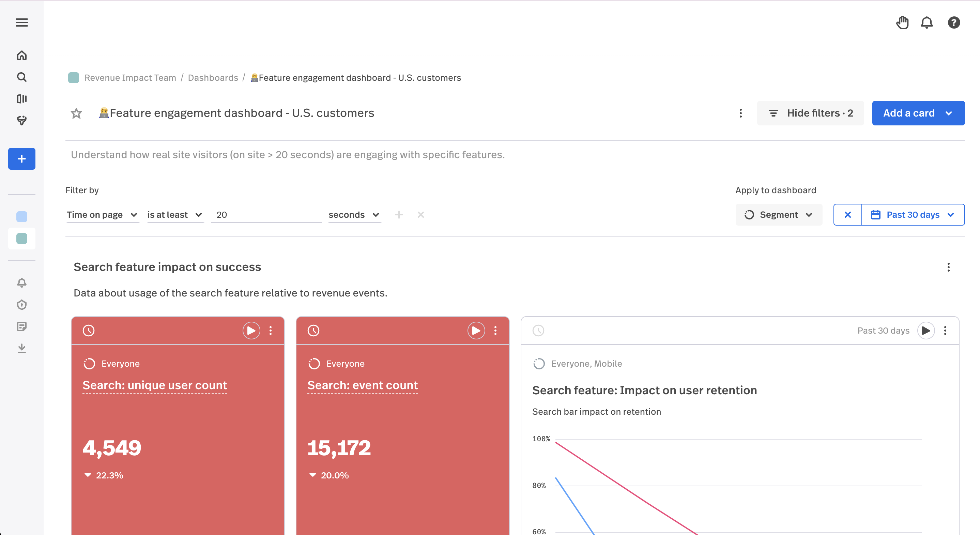Select the Home icon in the sidebar

pos(22,55)
